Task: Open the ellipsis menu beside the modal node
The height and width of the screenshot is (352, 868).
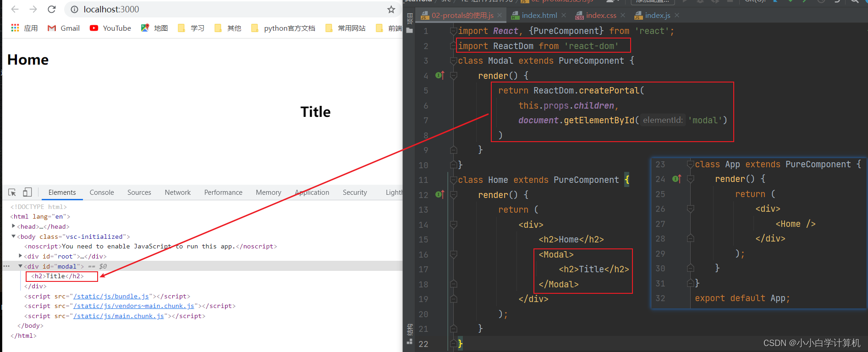Action: (6, 266)
